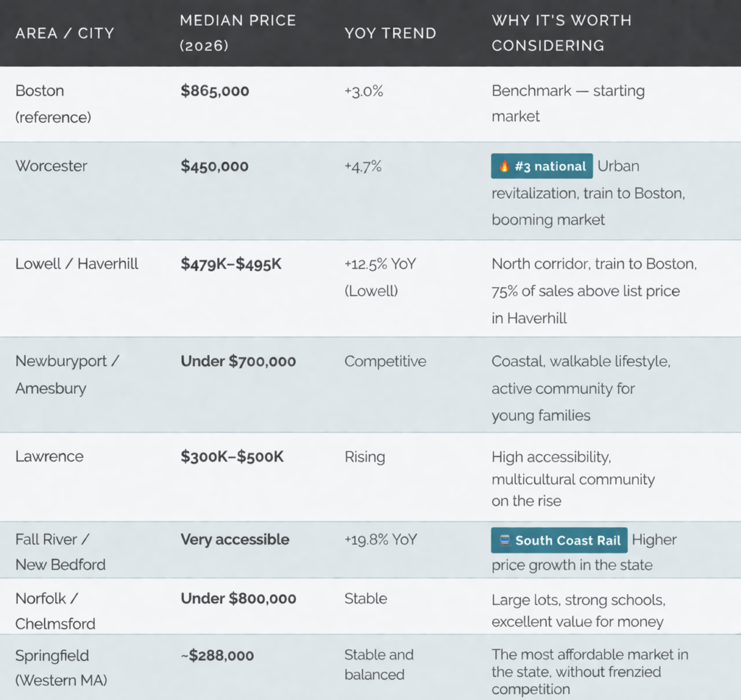This screenshot has height=700, width=741.
Task: Click the 'WHY IT'S WORTH CONSIDERING' header
Action: [x=562, y=33]
